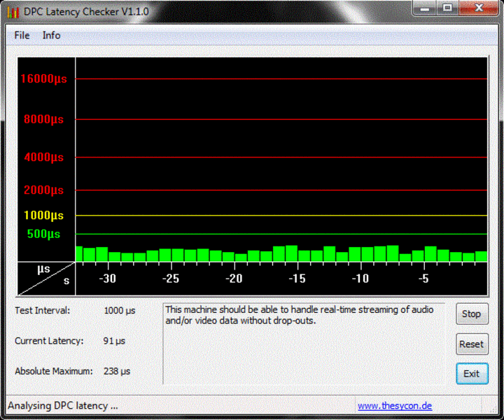This screenshot has width=504, height=420.
Task: Click the yellow 1000µs graph label
Action: tap(43, 216)
